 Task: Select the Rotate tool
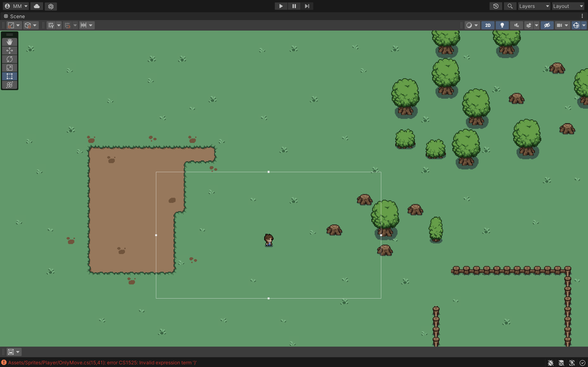pyautogui.click(x=9, y=59)
